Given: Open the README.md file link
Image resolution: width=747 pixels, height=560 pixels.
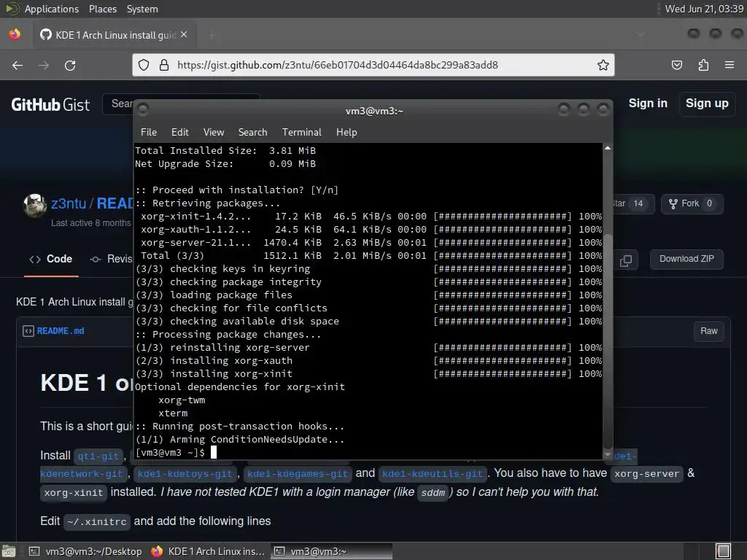Looking at the screenshot, I should click(x=61, y=331).
